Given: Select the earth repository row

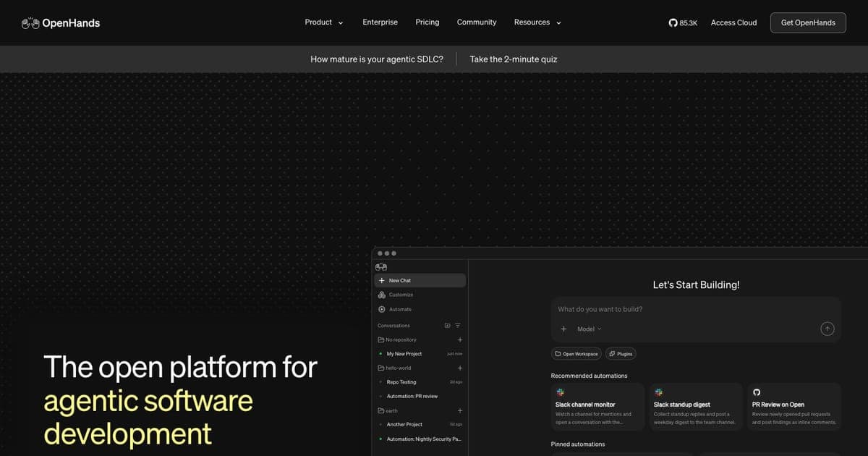Looking at the screenshot, I should 420,410.
